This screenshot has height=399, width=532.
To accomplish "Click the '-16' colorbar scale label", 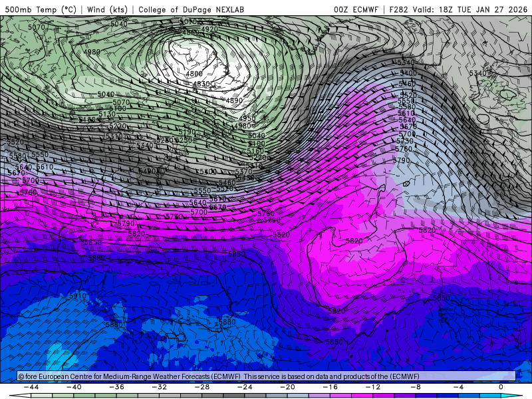I will pyautogui.click(x=331, y=387).
